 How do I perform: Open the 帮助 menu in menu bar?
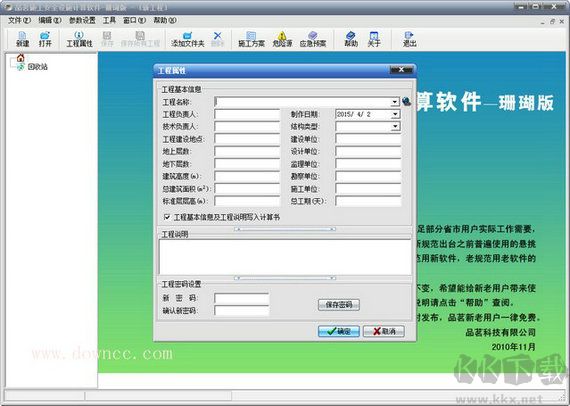pos(165,20)
